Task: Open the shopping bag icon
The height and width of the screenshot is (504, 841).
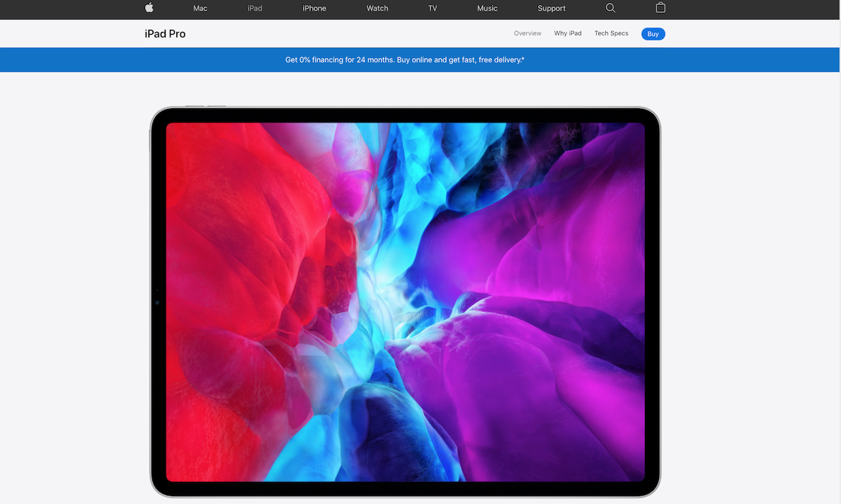Action: pos(660,8)
